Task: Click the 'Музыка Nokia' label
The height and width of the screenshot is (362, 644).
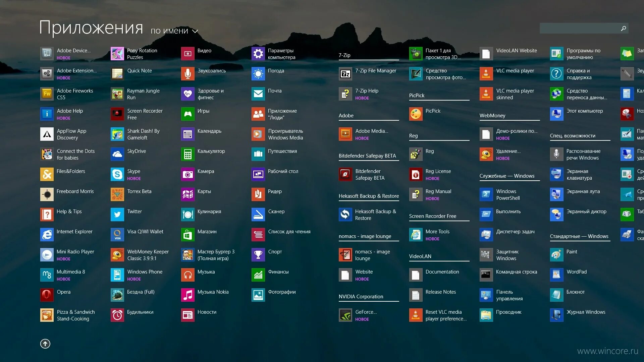Action: point(213,292)
